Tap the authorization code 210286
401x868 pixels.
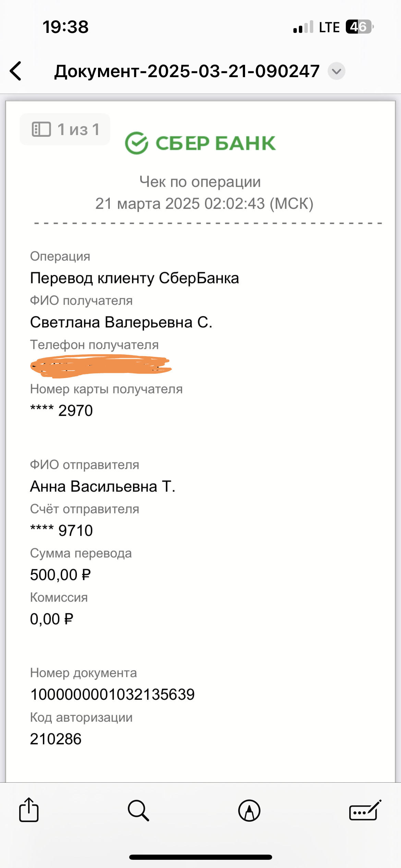click(x=56, y=739)
